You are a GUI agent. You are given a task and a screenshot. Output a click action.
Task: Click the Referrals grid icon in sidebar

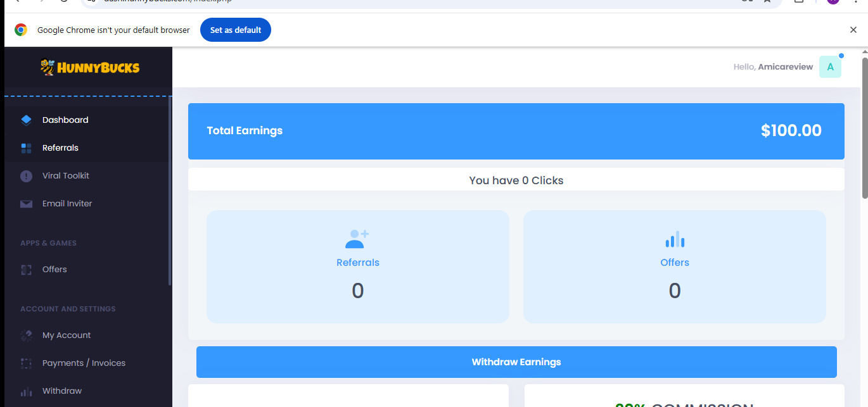point(26,148)
